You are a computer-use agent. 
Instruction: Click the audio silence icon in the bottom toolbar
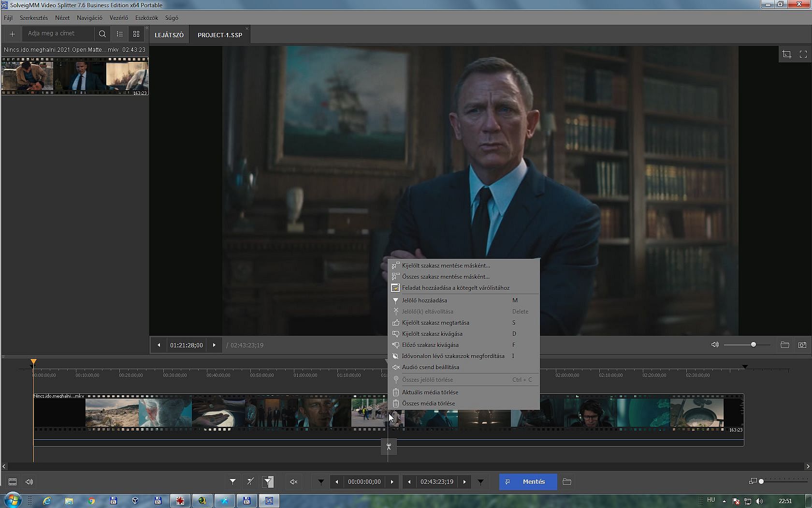293,482
